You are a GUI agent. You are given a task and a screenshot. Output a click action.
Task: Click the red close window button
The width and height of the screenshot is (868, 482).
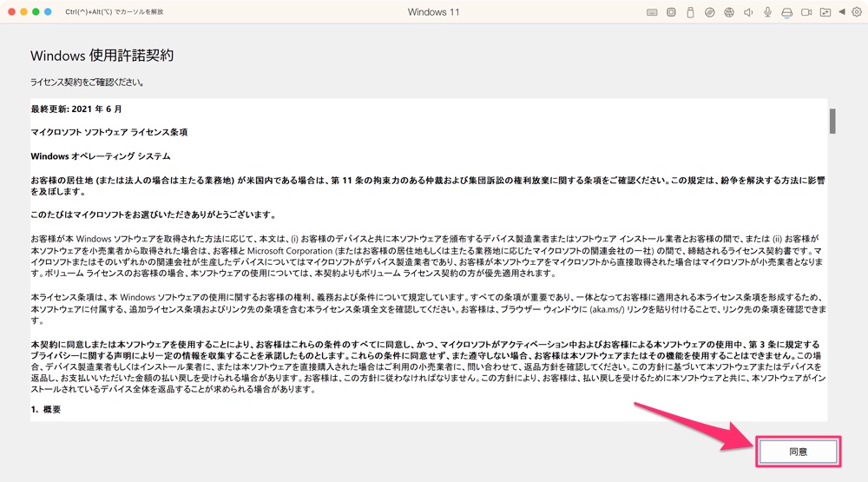coord(11,11)
